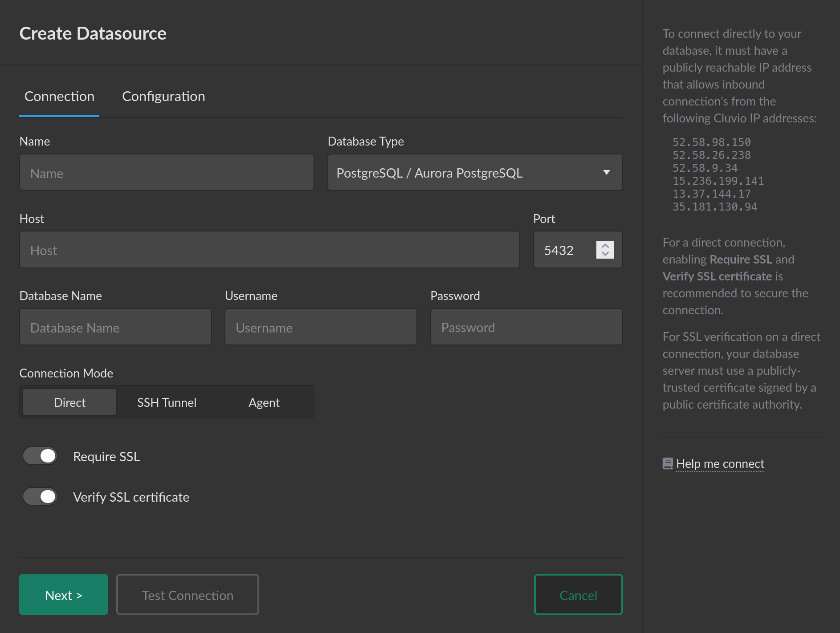The height and width of the screenshot is (633, 840).
Task: Switch to the Configuration tab
Action: (x=163, y=97)
